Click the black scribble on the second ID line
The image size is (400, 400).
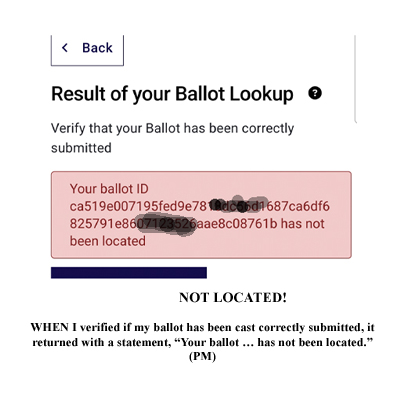click(x=167, y=225)
